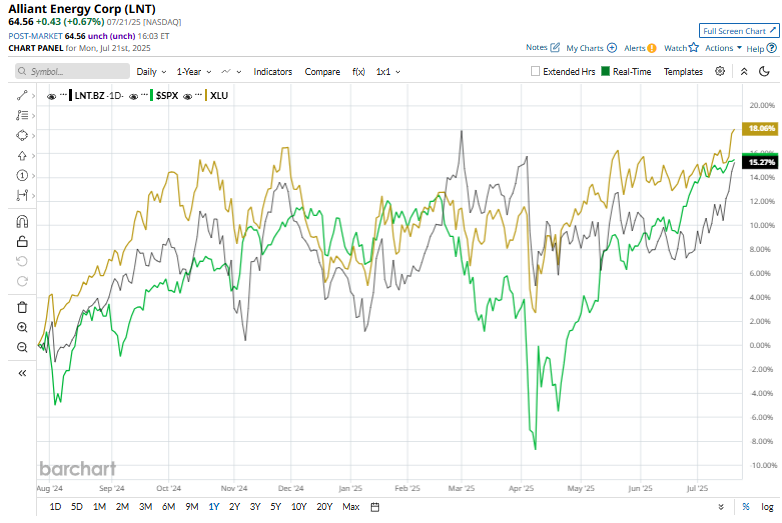Open the custom date range calendar
Viewport: 782px width, 523px height.
pos(375,507)
